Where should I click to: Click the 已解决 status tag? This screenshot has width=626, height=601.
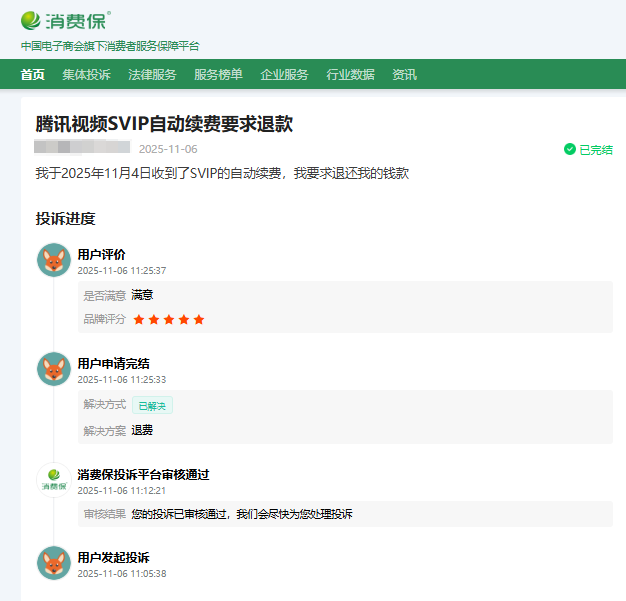(x=152, y=405)
